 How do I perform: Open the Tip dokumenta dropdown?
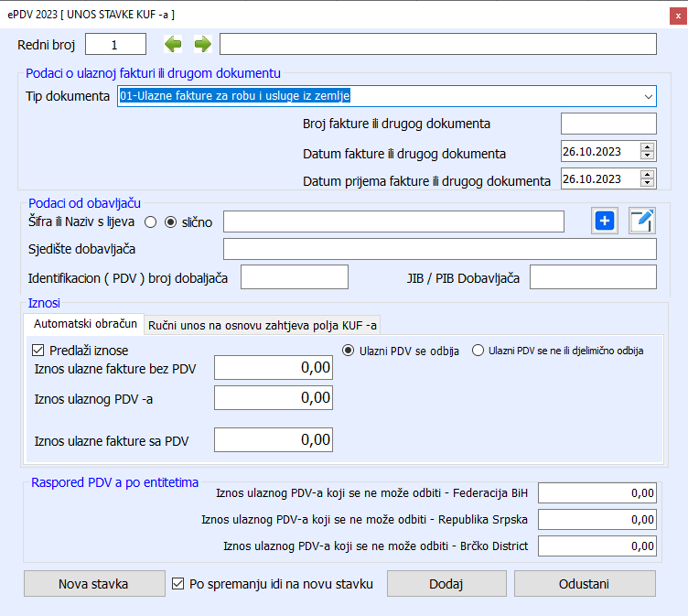[x=648, y=96]
